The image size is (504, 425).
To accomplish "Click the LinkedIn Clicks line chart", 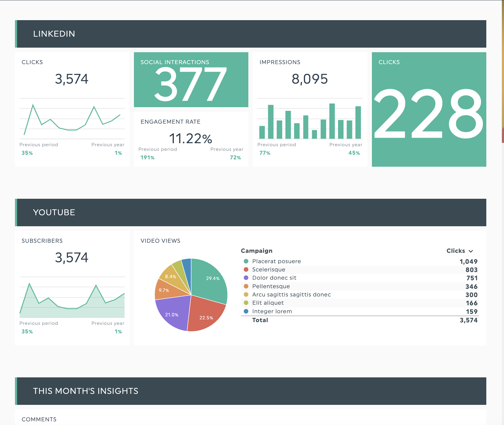I will 72,119.
